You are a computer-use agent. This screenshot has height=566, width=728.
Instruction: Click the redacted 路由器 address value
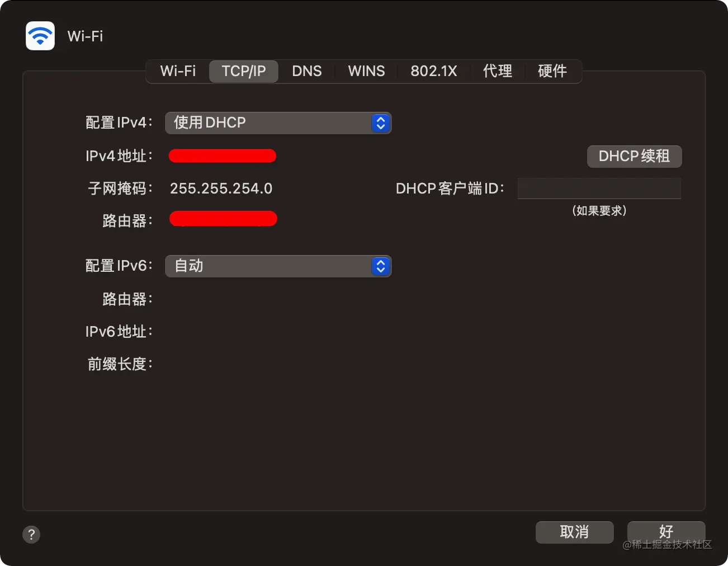click(x=224, y=219)
